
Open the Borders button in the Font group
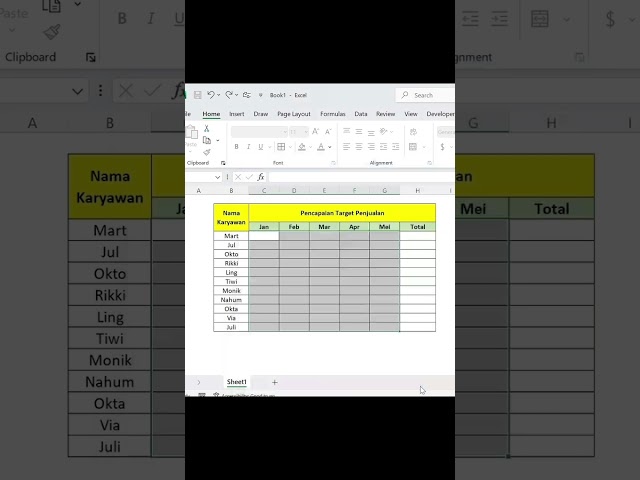click(281, 147)
